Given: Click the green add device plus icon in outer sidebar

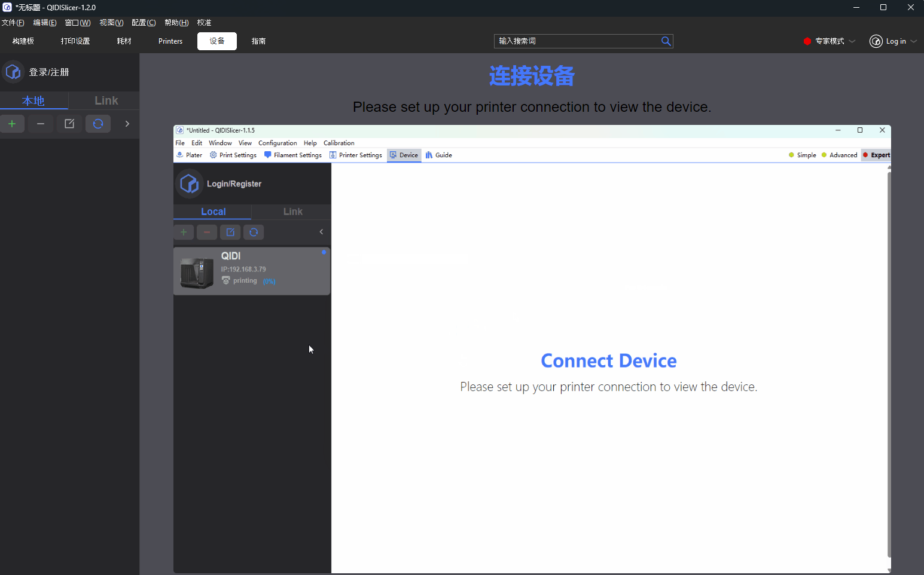Looking at the screenshot, I should coord(12,124).
